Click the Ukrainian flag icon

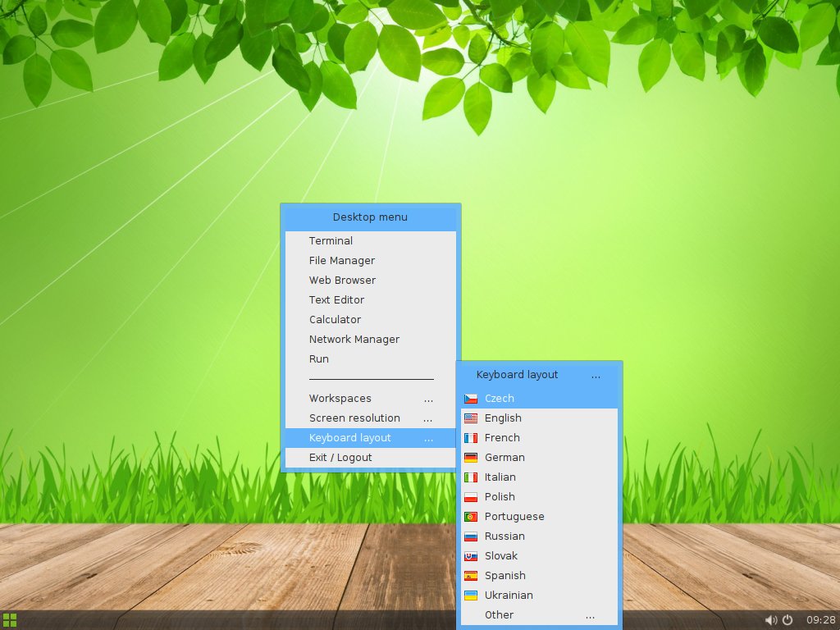pyautogui.click(x=471, y=596)
